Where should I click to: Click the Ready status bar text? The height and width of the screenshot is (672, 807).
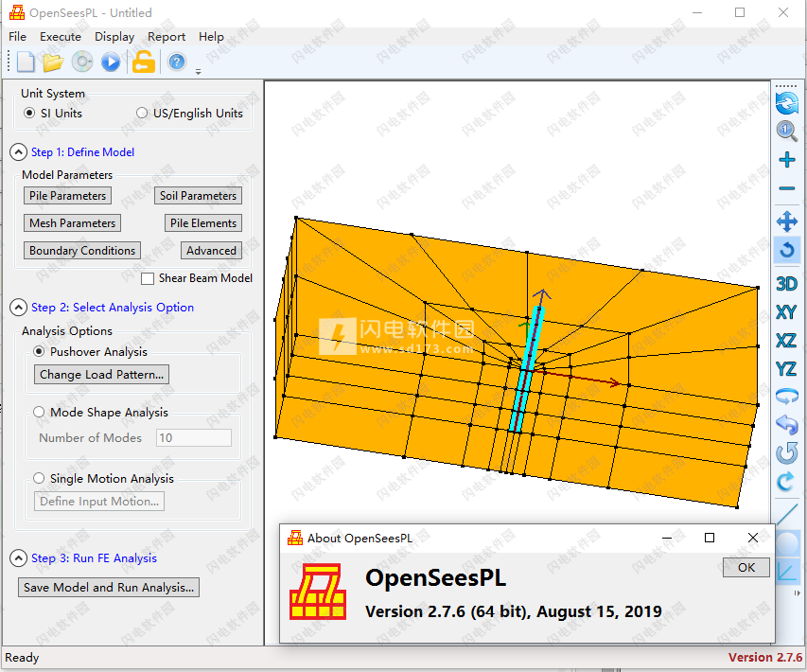pos(22,658)
